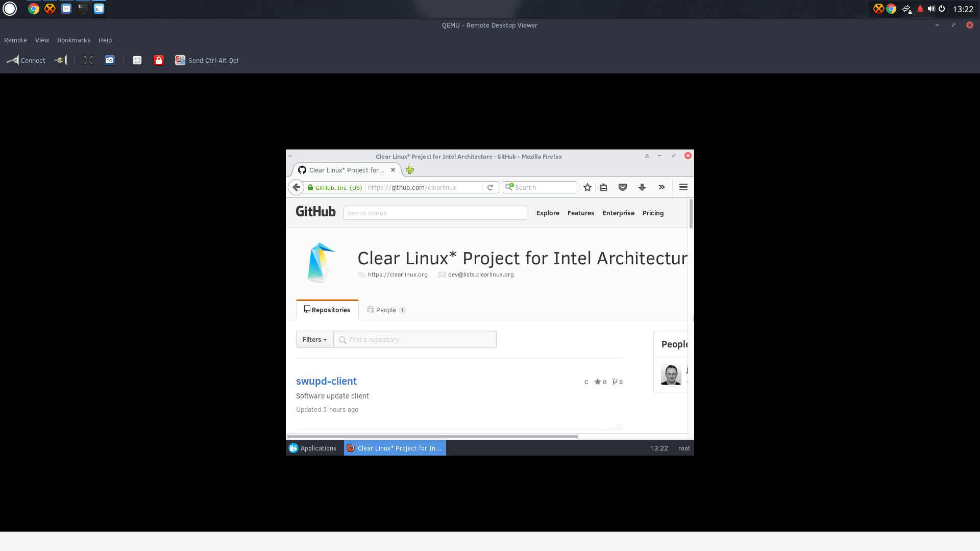Click the Pocket icon in Firefox toolbar
The image size is (980, 551).
[x=623, y=188]
